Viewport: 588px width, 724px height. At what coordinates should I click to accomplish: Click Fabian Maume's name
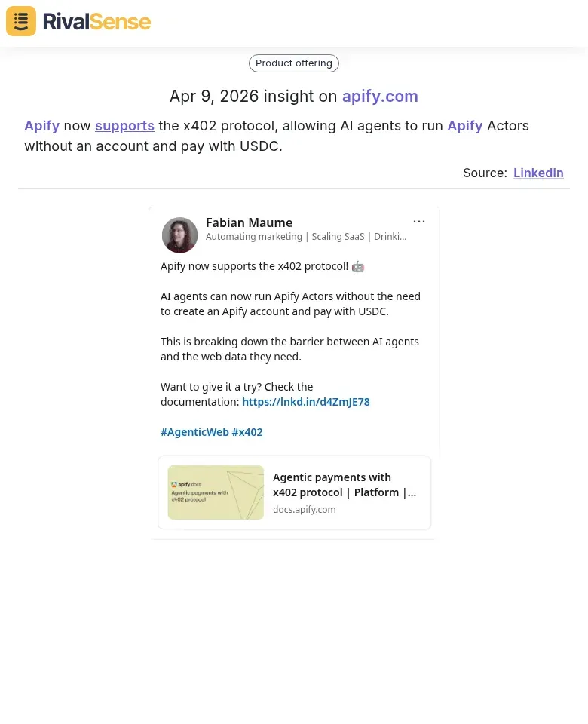coord(249,222)
